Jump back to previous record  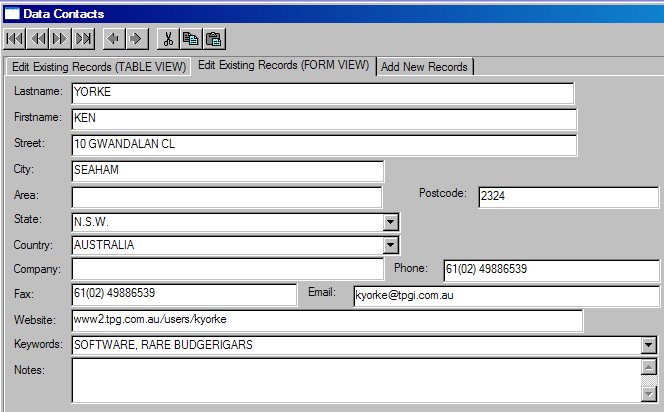click(x=38, y=39)
